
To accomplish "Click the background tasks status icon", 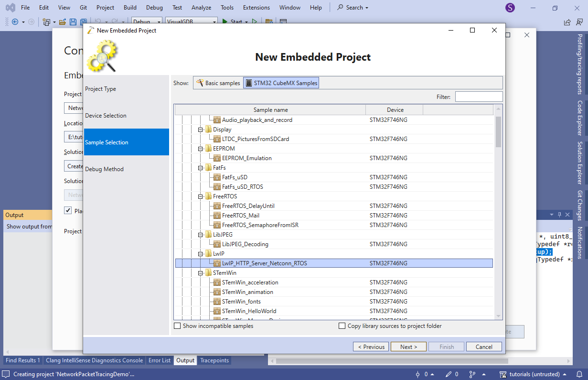I will 6,374.
